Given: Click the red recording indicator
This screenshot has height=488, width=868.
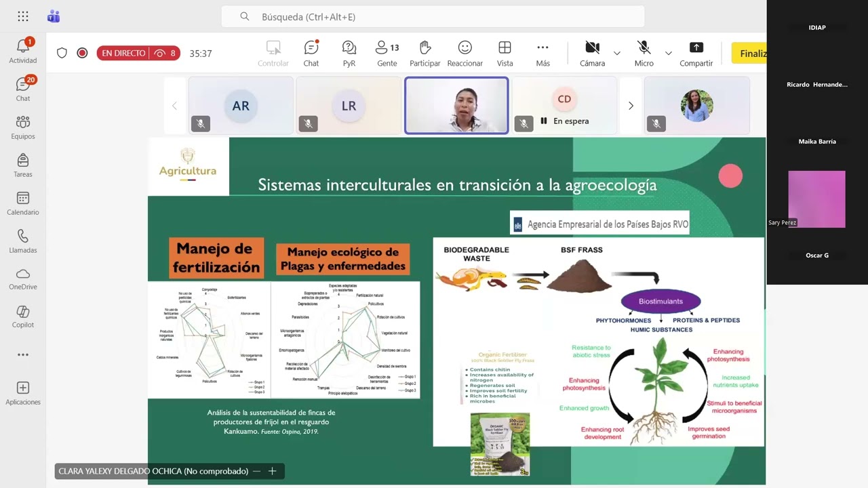Looking at the screenshot, I should pyautogui.click(x=82, y=53).
